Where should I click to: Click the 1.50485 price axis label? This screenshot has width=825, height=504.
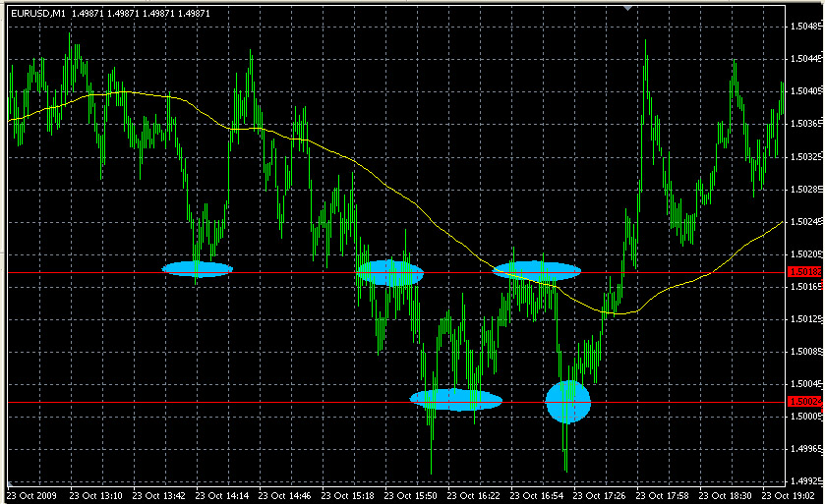pos(805,27)
